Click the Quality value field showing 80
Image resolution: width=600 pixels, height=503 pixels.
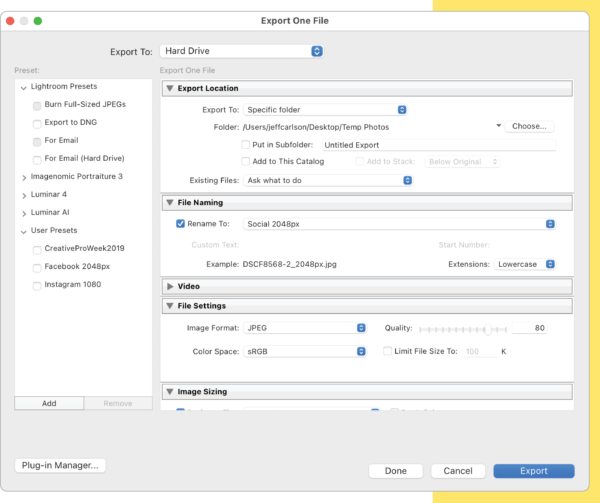point(530,328)
